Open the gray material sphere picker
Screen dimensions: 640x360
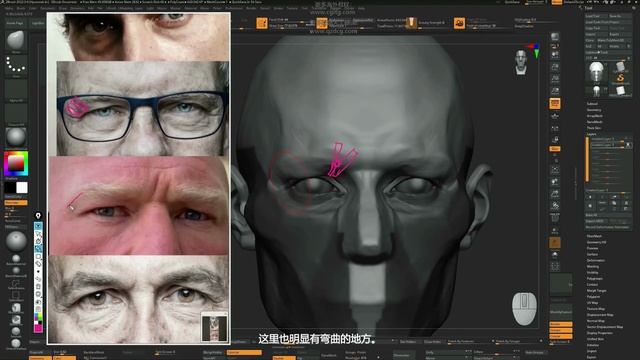16,138
